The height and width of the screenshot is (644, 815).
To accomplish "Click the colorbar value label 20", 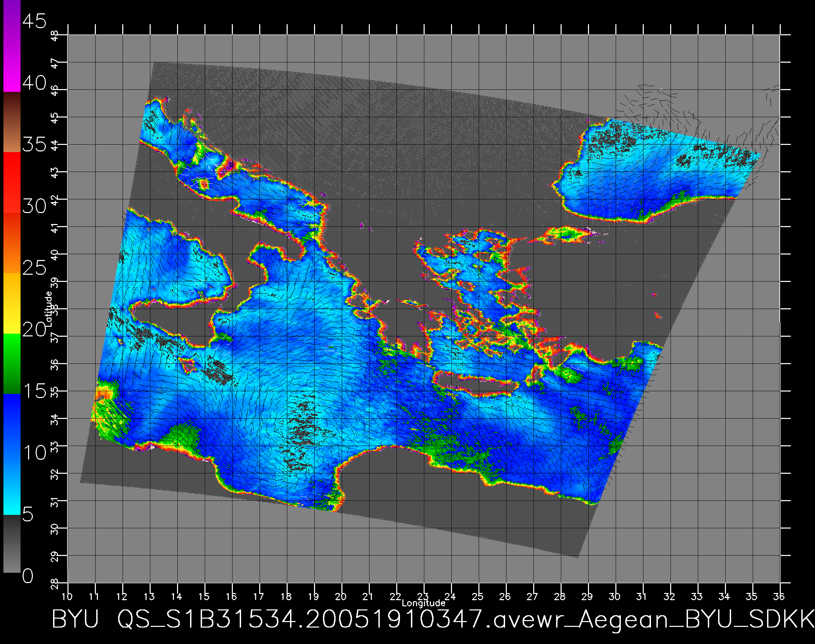I will pyautogui.click(x=34, y=330).
